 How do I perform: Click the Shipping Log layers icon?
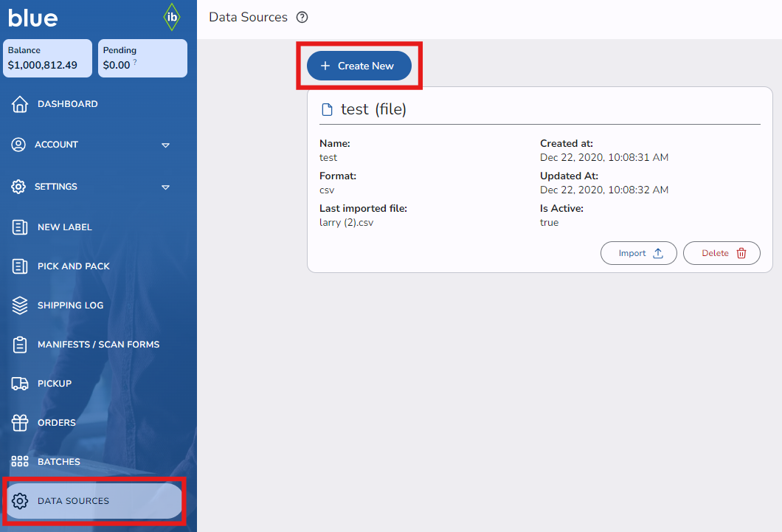20,305
